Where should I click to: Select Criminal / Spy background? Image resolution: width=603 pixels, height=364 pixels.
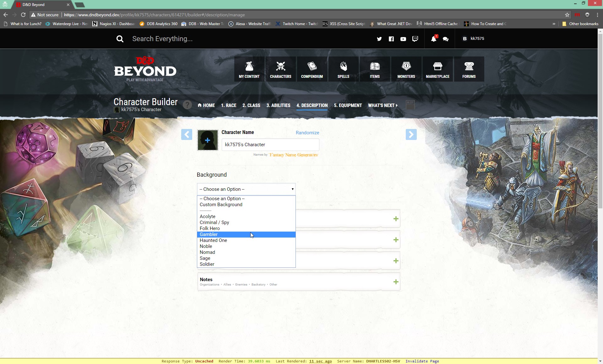click(x=246, y=222)
